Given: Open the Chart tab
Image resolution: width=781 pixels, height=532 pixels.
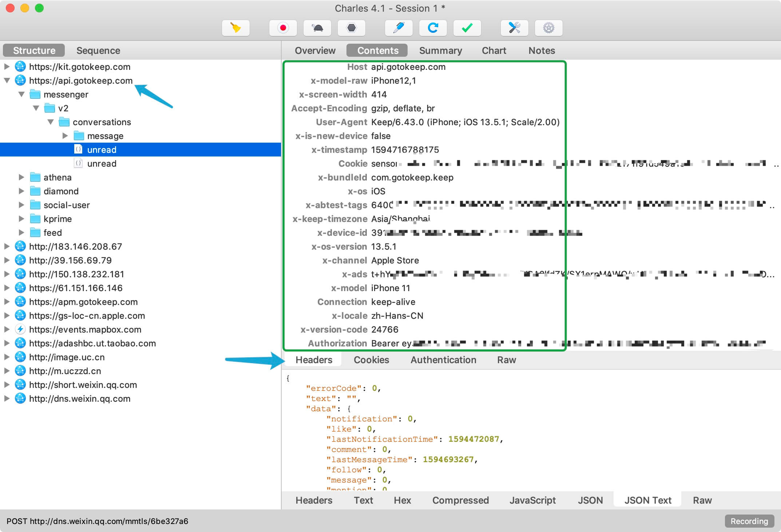Looking at the screenshot, I should (494, 50).
